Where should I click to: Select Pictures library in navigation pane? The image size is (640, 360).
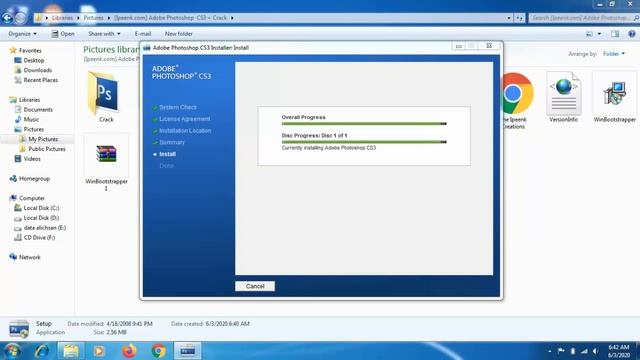click(x=33, y=129)
